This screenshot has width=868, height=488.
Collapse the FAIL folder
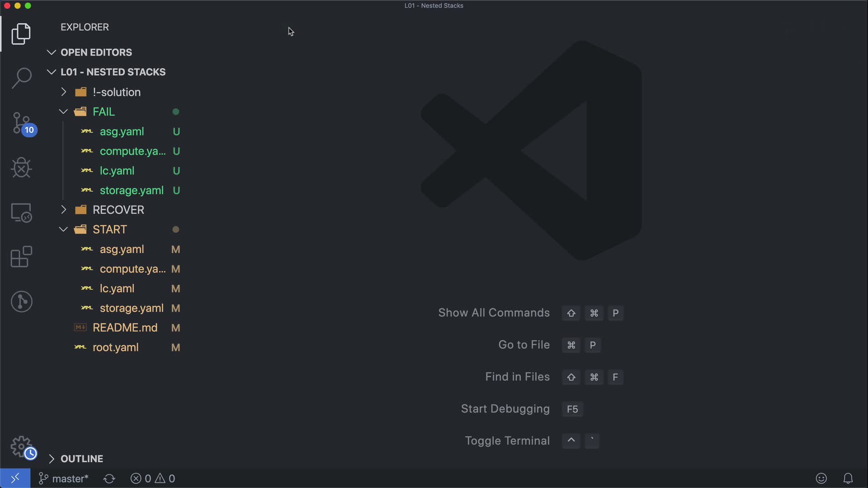104,112
